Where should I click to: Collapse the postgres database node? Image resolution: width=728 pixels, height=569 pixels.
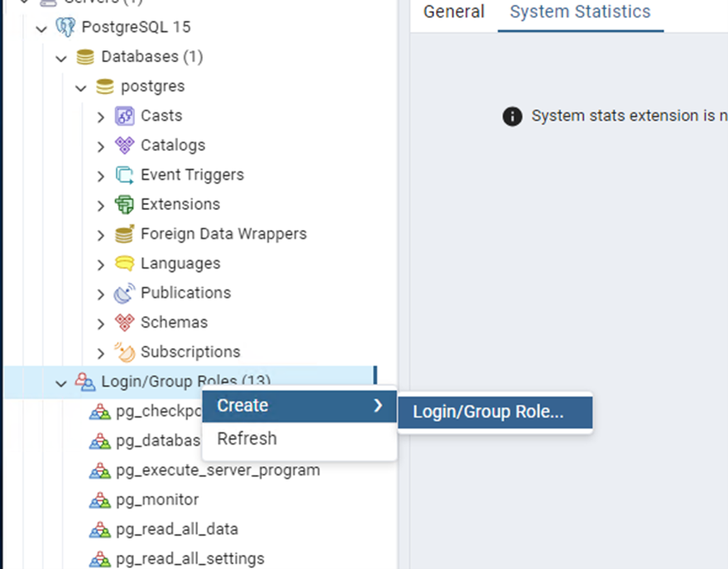81,88
